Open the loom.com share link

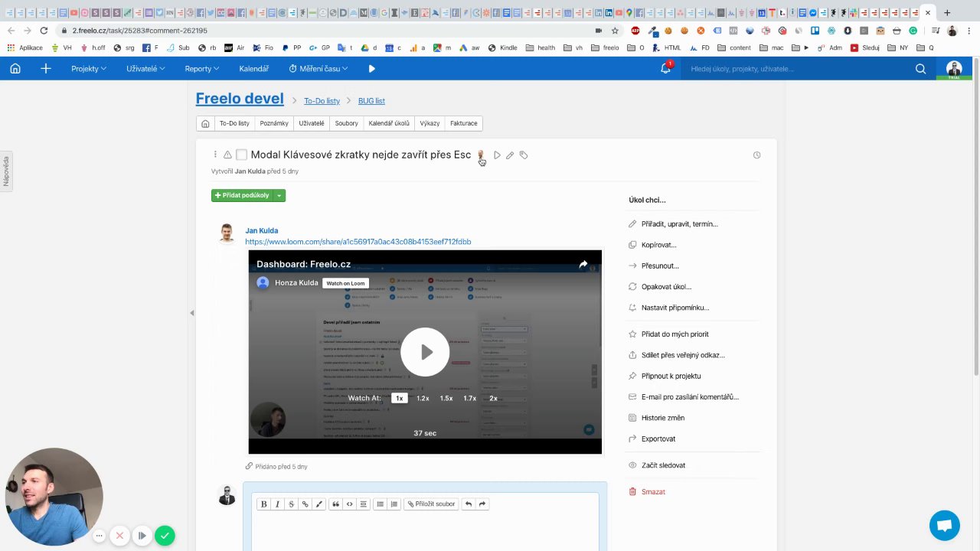coord(358,242)
